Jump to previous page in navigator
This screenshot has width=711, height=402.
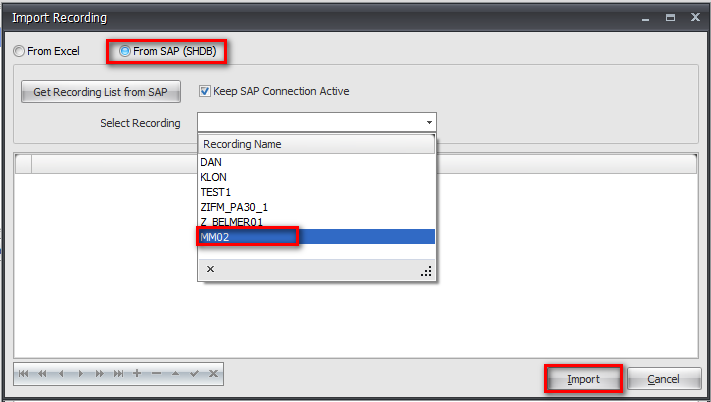point(42,374)
